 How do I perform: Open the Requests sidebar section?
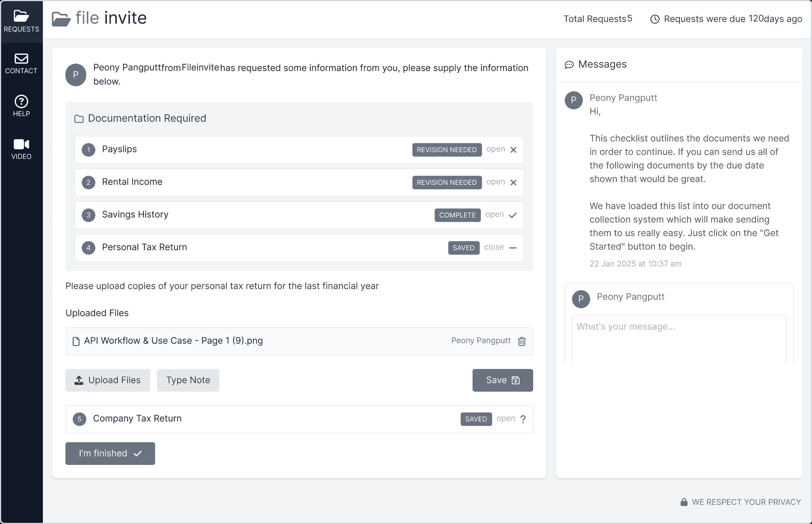click(21, 21)
